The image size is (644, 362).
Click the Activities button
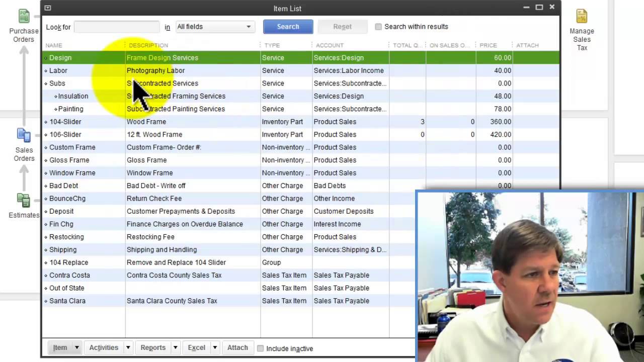point(104,347)
